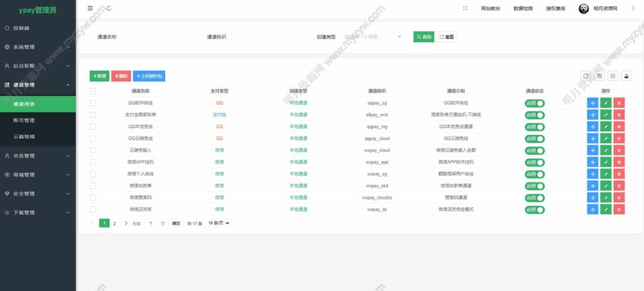Open the 授权查询 header link
Screen dimensions: 644x291
coord(555,9)
